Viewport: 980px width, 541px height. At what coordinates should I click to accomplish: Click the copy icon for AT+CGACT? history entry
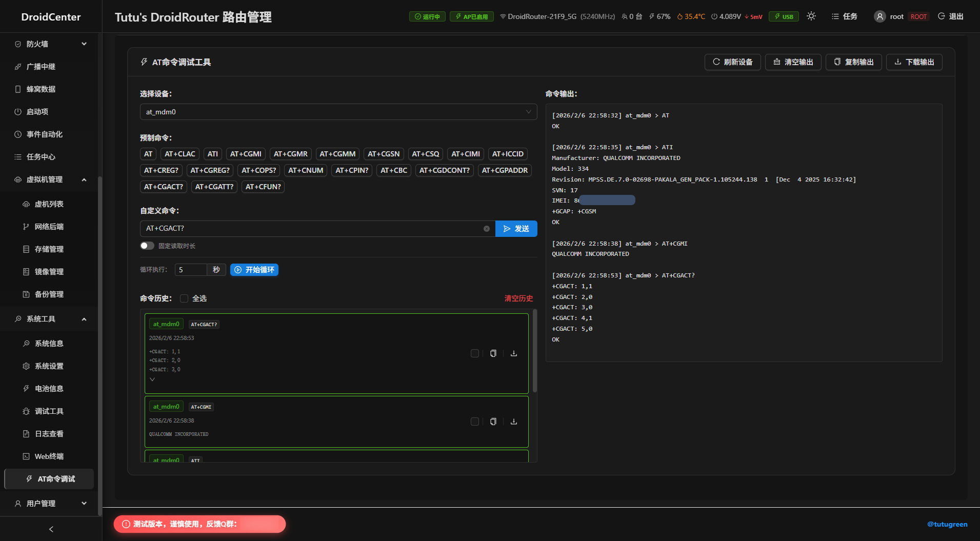(493, 353)
